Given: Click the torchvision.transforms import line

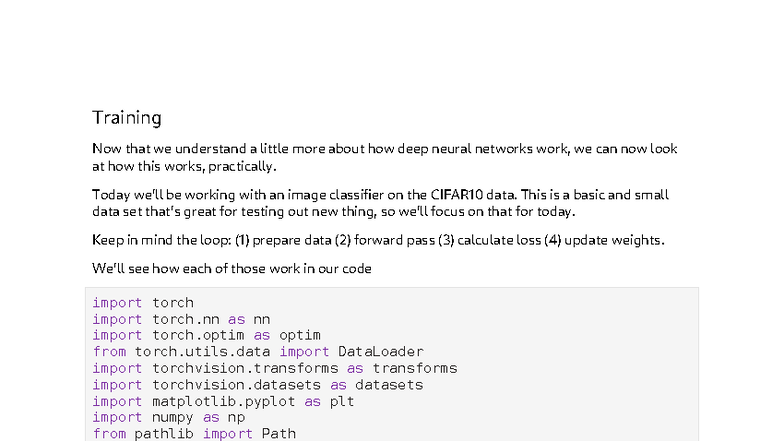Looking at the screenshot, I should tap(274, 368).
